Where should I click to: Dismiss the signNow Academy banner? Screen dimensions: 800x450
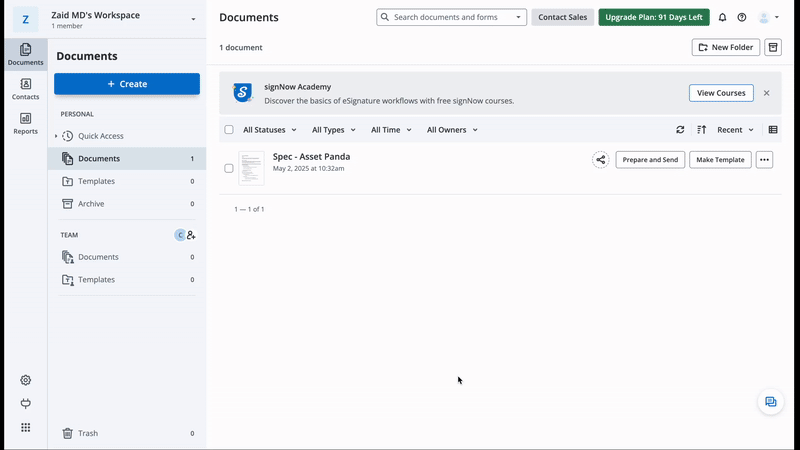click(x=766, y=93)
